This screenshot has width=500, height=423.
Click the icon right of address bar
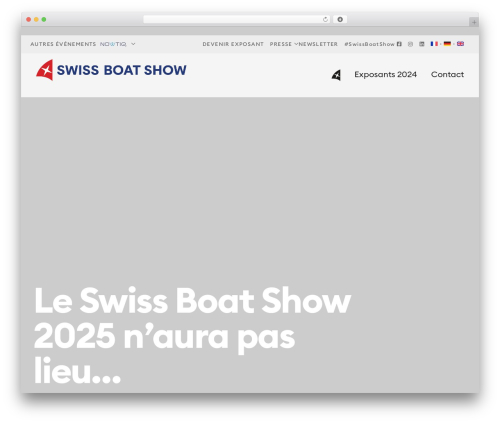click(340, 19)
